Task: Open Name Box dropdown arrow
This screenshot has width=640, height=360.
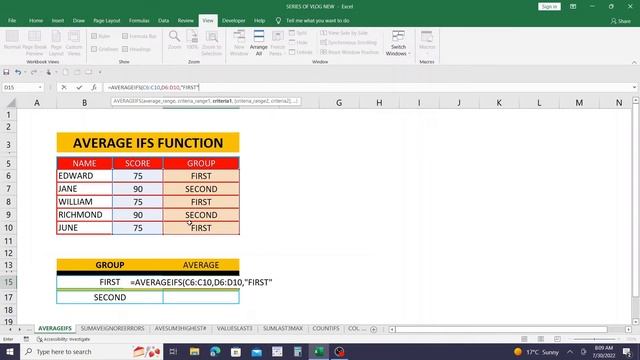Action: pos(40,87)
